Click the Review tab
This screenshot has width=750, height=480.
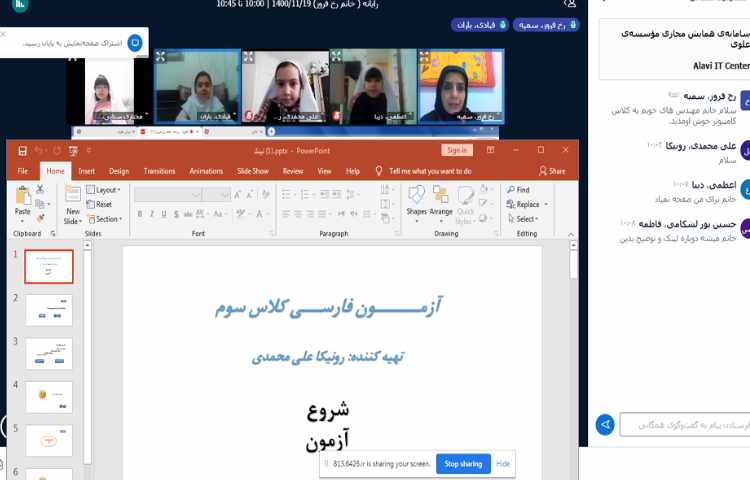pos(293,171)
